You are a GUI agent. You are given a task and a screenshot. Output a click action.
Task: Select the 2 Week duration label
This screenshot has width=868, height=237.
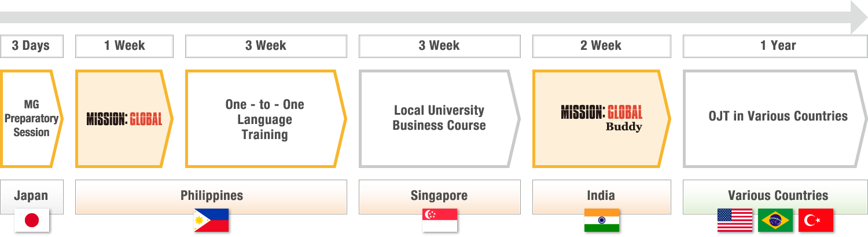pos(601,46)
